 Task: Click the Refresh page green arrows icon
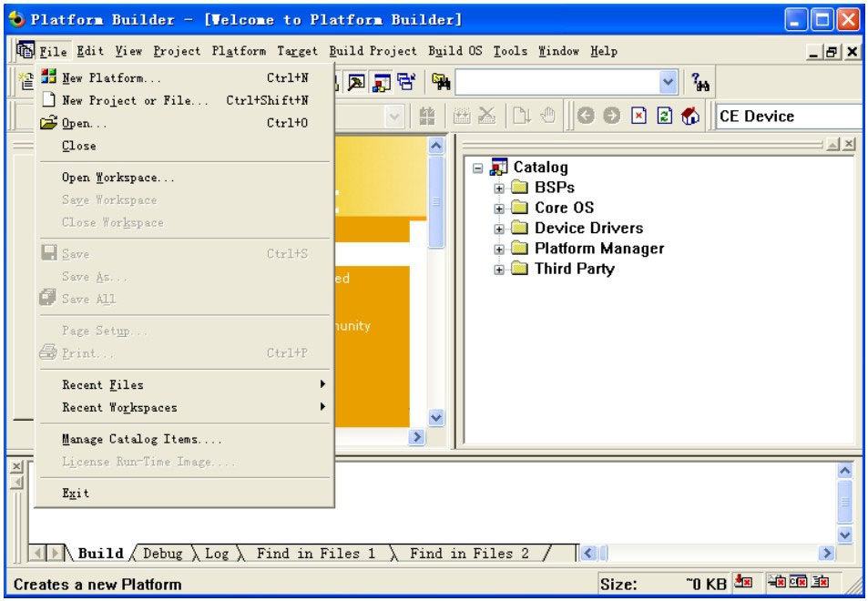[664, 116]
